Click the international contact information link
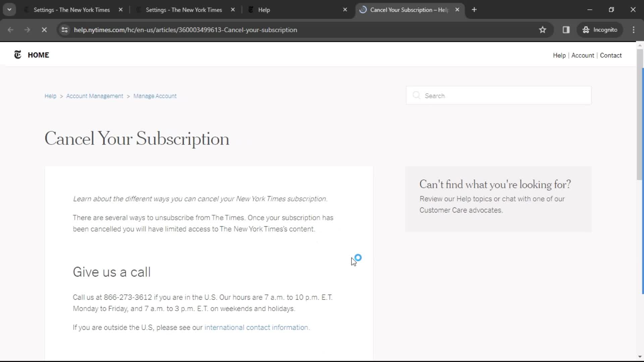 coord(256,327)
